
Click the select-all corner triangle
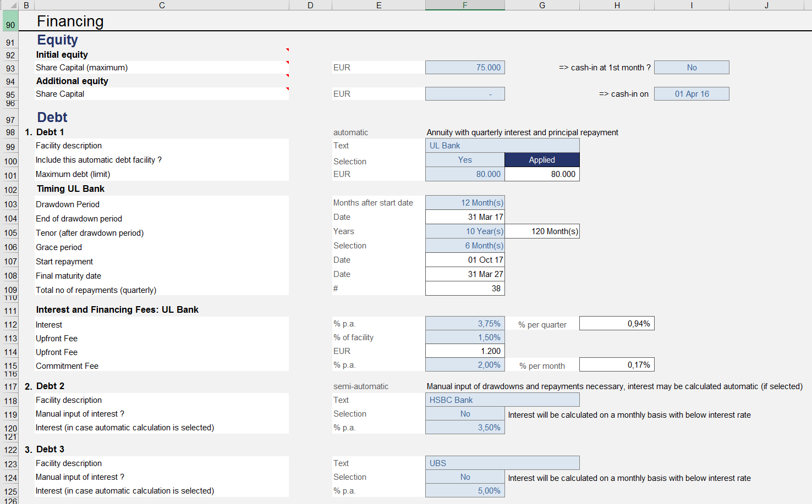tap(13, 5)
